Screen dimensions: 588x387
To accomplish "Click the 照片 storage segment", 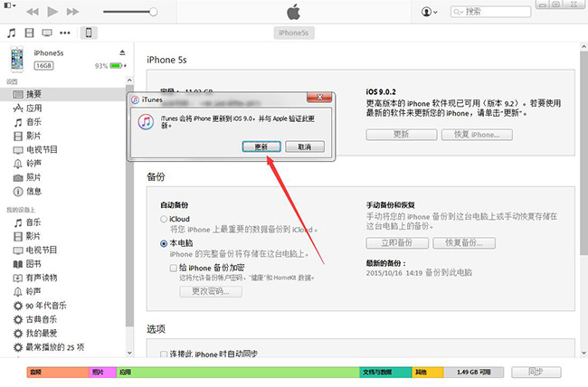I will point(103,372).
